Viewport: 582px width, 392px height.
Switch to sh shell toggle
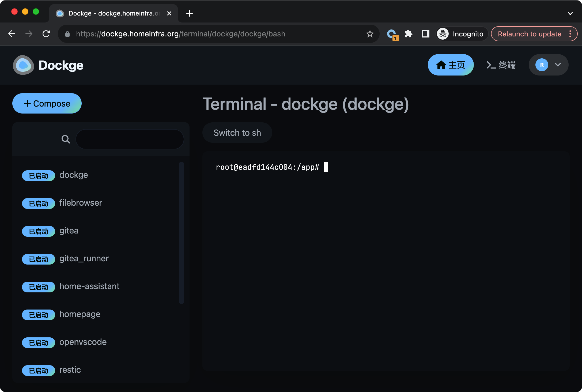237,133
